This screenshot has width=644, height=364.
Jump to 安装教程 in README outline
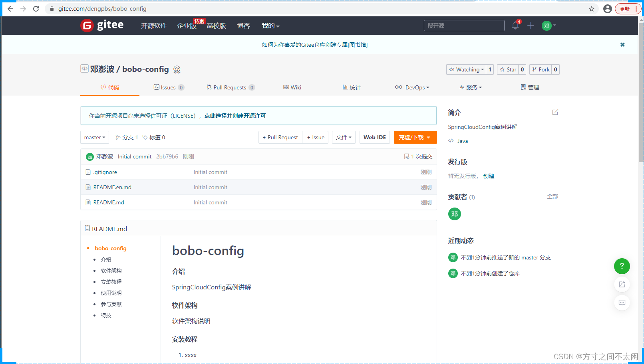(111, 282)
